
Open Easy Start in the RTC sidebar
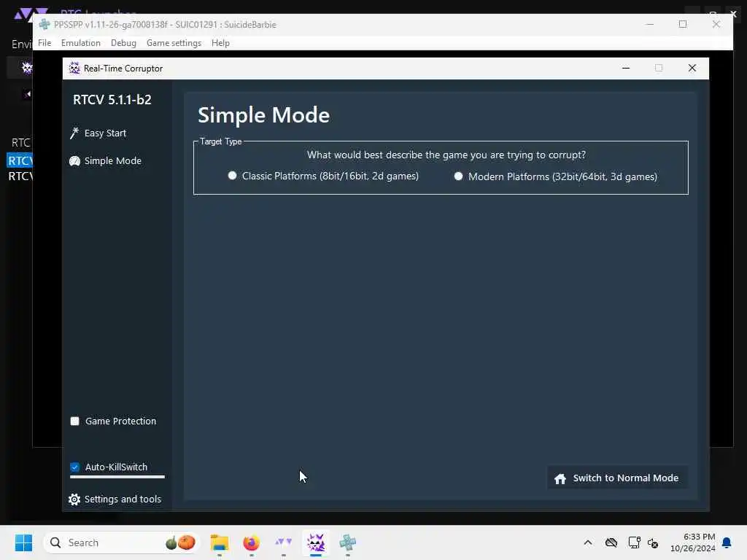click(98, 133)
